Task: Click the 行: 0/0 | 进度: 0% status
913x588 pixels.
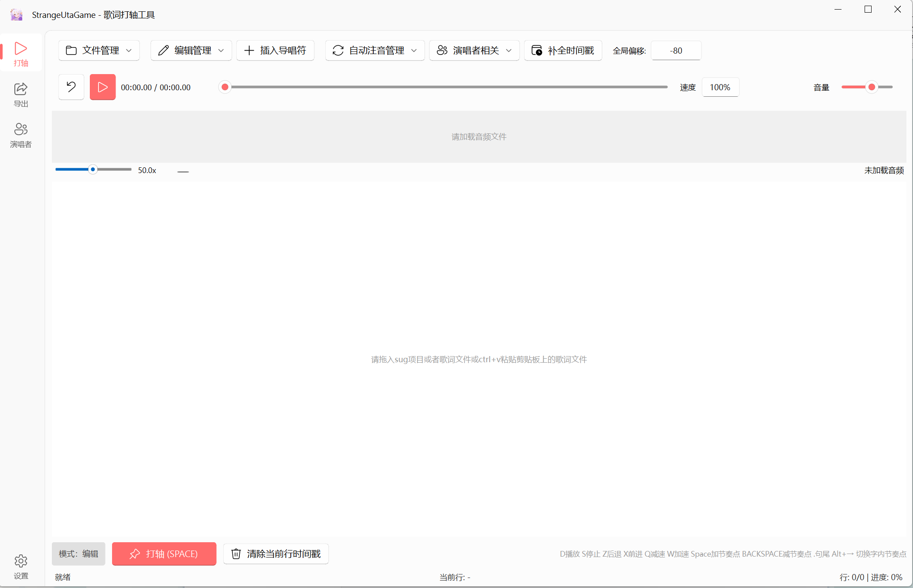Action: click(871, 577)
